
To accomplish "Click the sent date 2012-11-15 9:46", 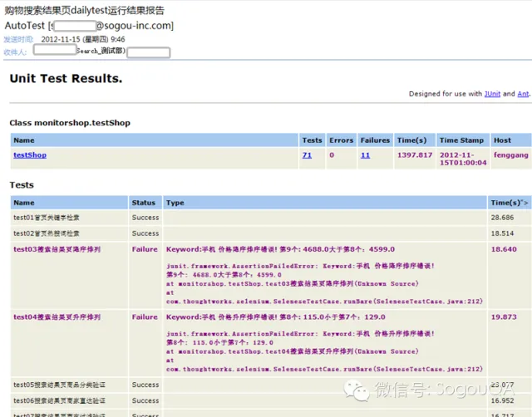I will [83, 39].
